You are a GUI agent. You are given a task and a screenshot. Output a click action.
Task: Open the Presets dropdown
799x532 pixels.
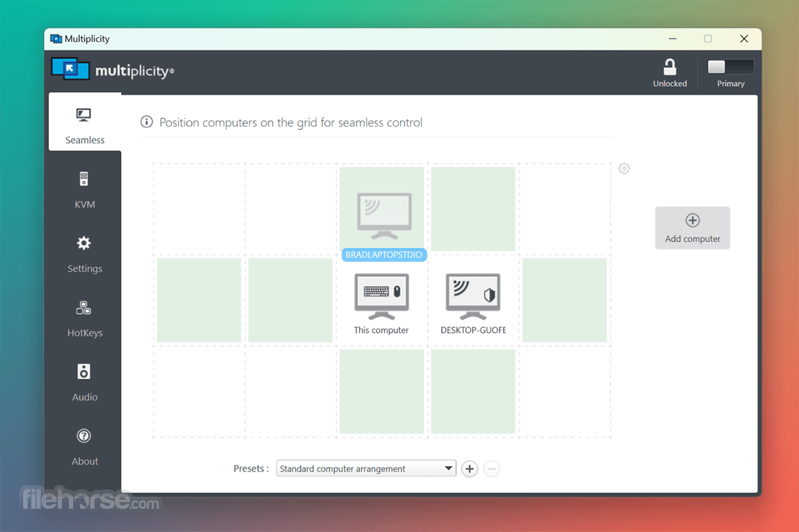366,469
